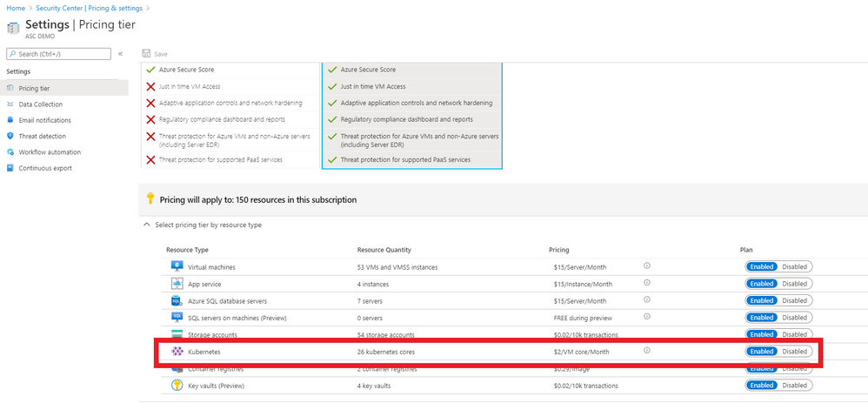Viewport: 868px width, 403px height.
Task: Click the Virtual machines resource icon
Action: point(177,266)
